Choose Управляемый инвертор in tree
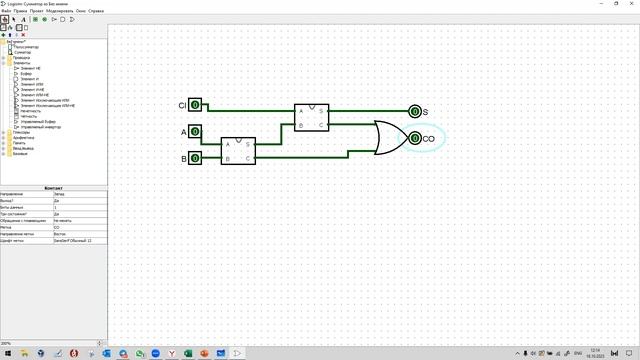640x360 pixels. pos(41,127)
